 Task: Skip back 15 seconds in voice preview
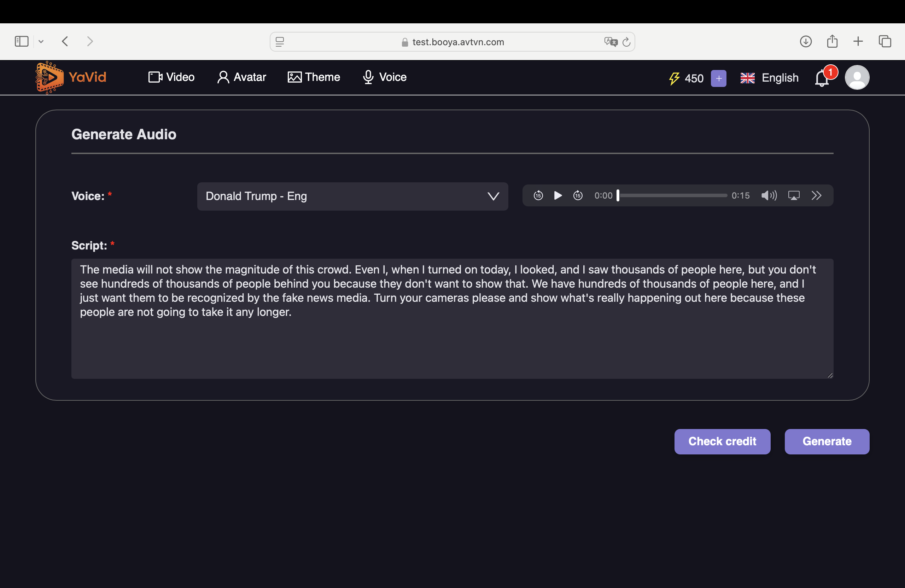(x=538, y=195)
